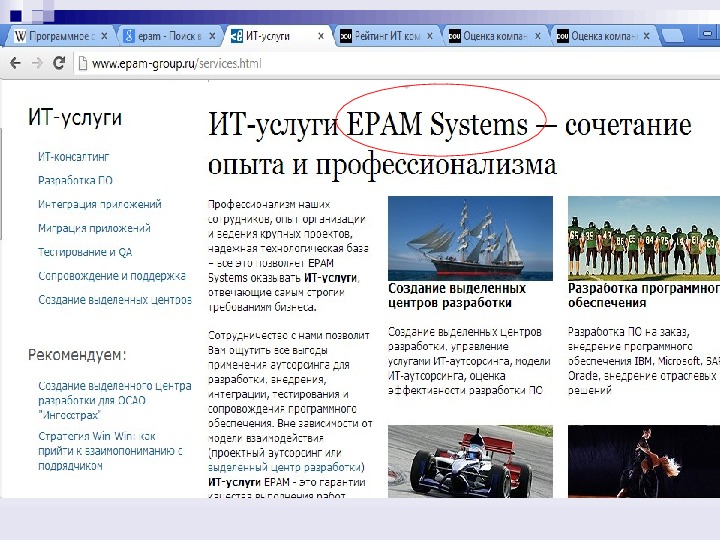Open the Разработка программного обеспечения heading
This screenshot has height=540, width=720.
(x=644, y=295)
